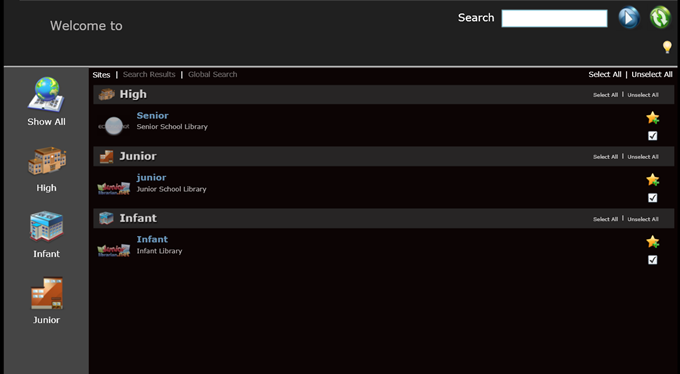Switch to the Search Results tab
Image resolution: width=680 pixels, height=374 pixels.
tap(149, 75)
